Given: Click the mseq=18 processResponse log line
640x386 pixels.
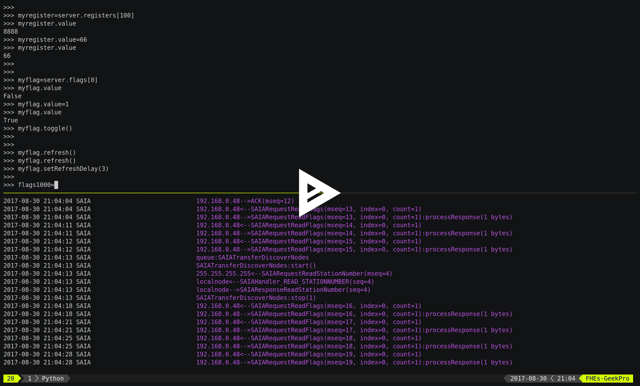Looking at the screenshot, I should 354,346.
